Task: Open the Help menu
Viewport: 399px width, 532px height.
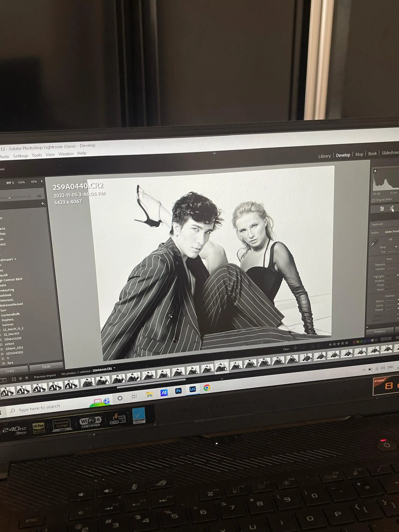Action: (82, 153)
